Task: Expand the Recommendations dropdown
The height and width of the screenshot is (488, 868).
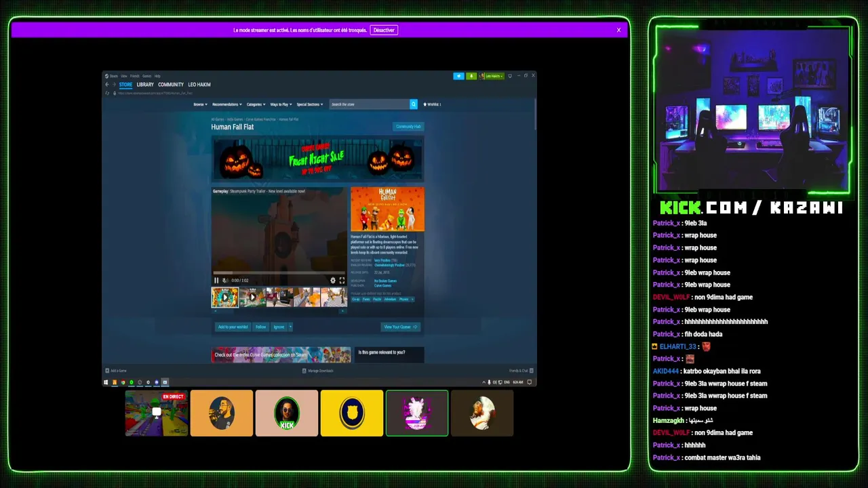Action: coord(227,104)
